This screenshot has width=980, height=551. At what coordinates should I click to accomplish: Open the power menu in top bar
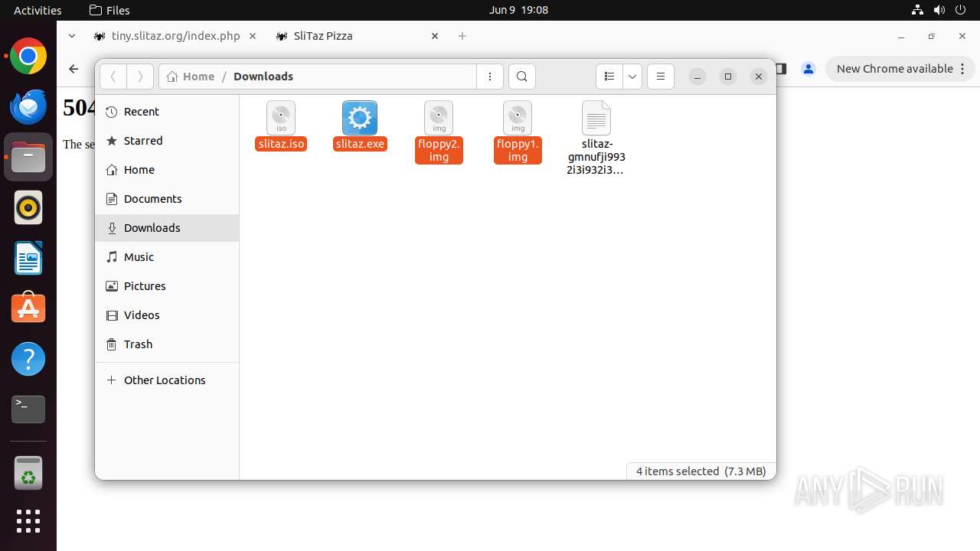(962, 10)
